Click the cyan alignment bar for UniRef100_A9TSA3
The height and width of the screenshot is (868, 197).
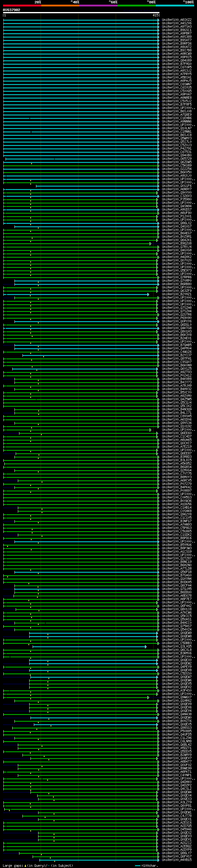pos(81,26)
